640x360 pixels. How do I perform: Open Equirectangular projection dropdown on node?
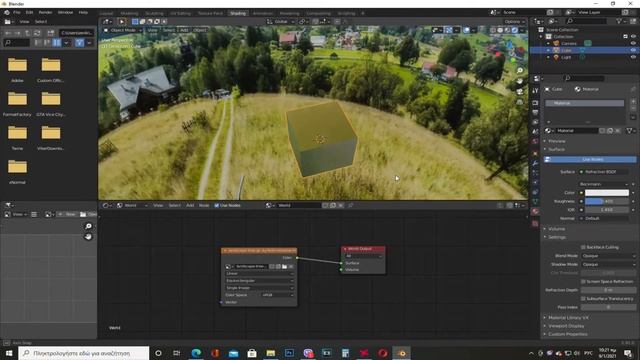pyautogui.click(x=259, y=281)
